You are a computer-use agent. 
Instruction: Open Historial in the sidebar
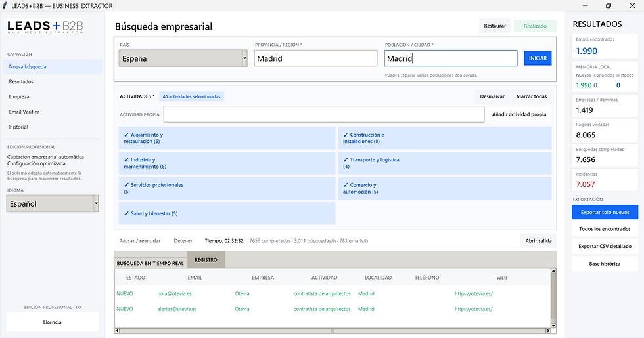53,127
